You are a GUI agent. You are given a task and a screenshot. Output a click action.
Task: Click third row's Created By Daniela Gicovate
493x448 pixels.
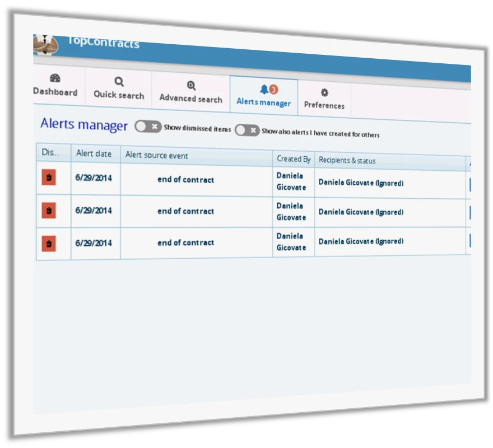tap(291, 242)
